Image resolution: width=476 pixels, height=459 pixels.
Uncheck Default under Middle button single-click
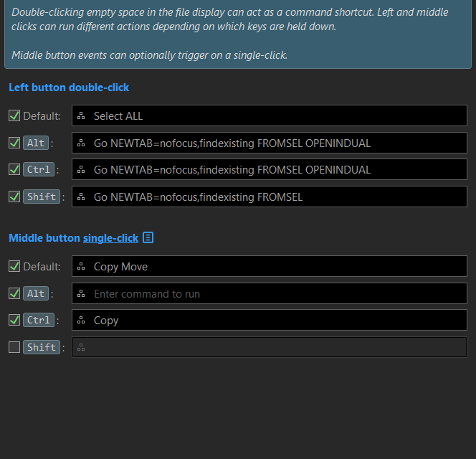tap(14, 266)
